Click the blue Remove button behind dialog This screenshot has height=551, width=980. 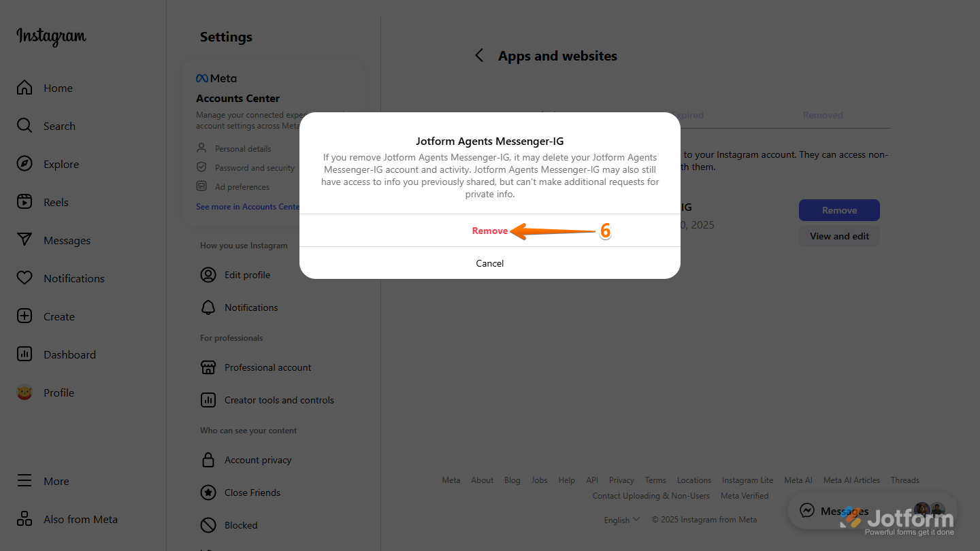[x=839, y=210]
